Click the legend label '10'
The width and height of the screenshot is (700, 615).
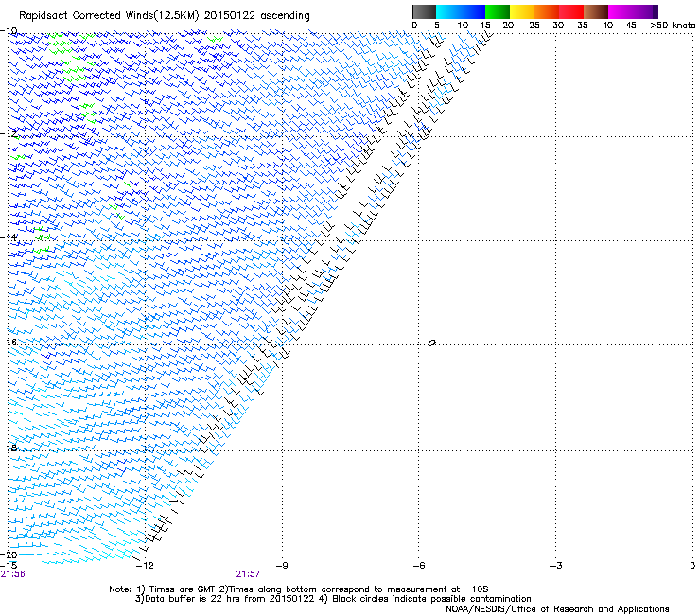pos(463,26)
